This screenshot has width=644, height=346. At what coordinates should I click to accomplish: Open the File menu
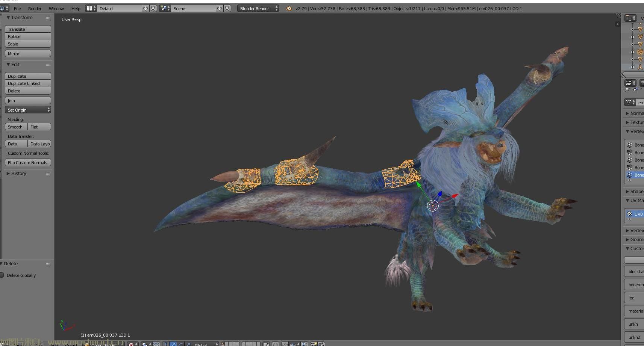(17, 8)
